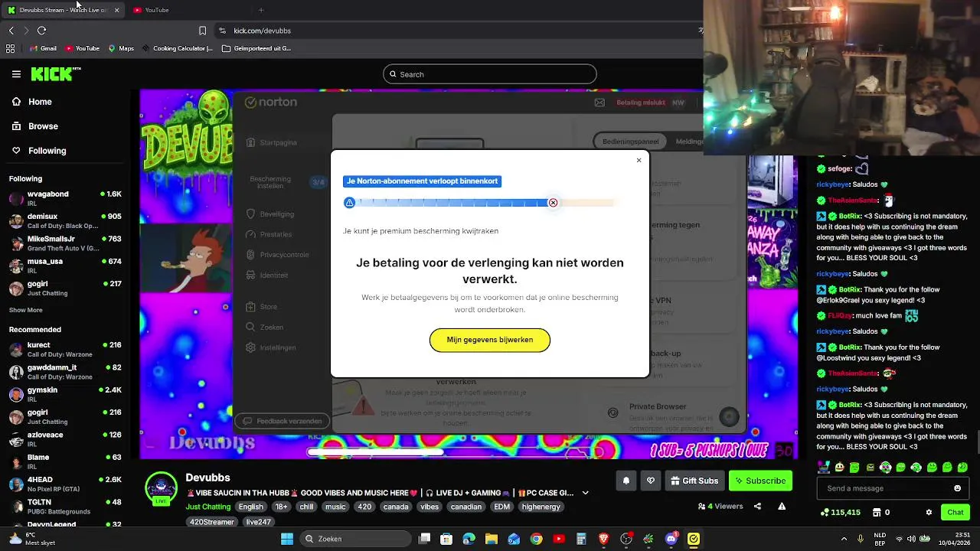
Task: Toggle follow heart for Devubbs
Action: pos(651,481)
